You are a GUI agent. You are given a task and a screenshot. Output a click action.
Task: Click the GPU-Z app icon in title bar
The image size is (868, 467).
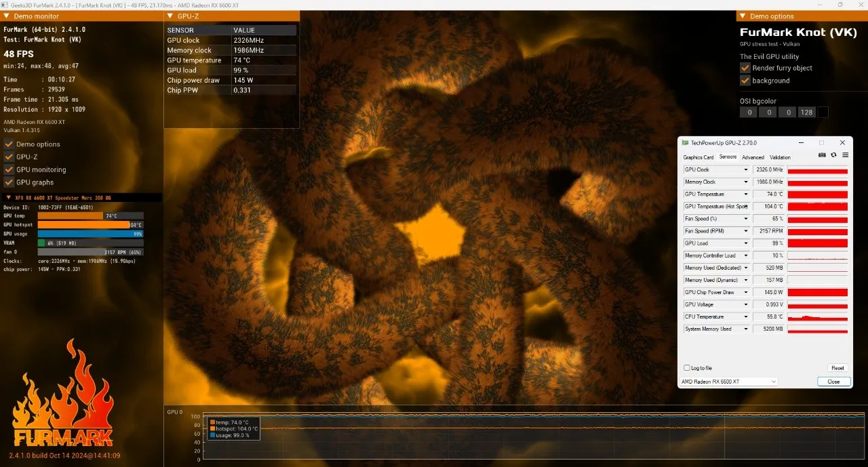click(x=686, y=143)
